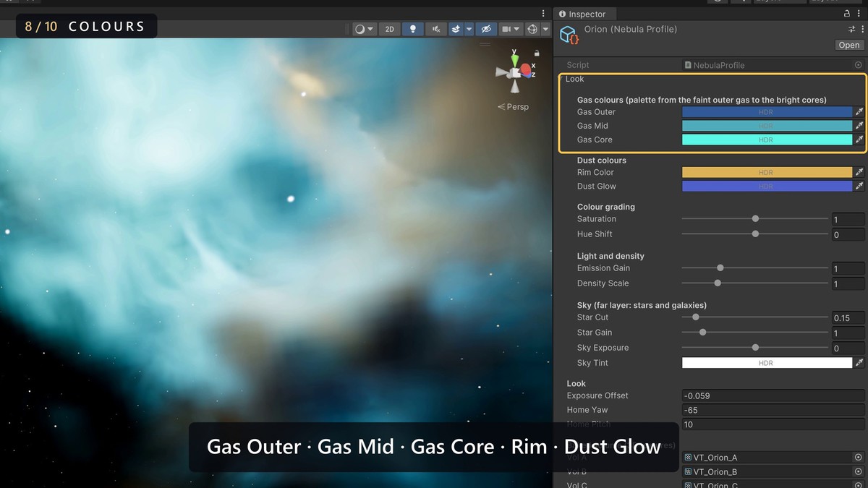868x488 pixels.
Task: Open the preset selector icon for Orion
Action: [x=851, y=29]
